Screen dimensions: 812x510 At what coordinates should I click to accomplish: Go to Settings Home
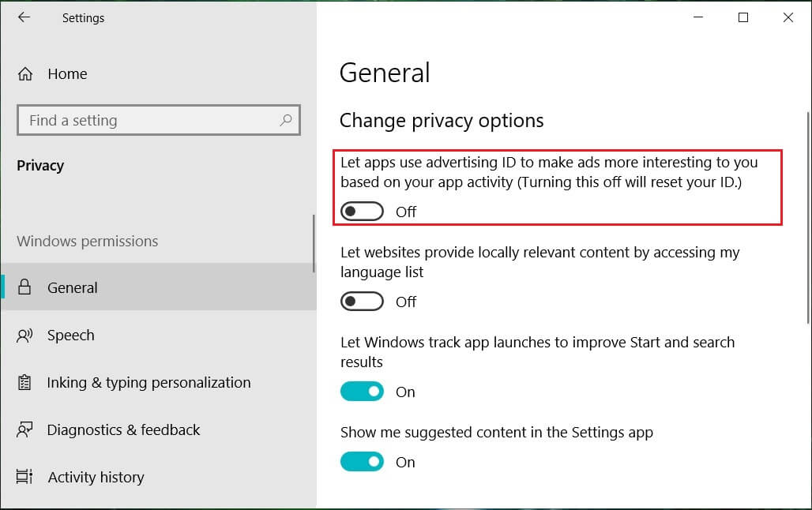tap(67, 74)
